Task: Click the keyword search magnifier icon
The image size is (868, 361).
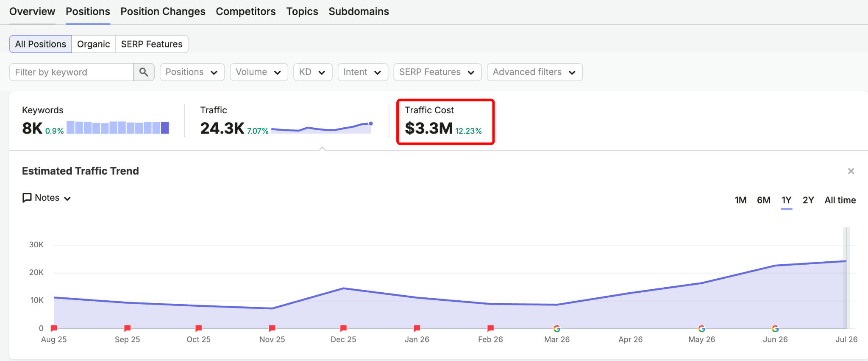Action: point(144,72)
